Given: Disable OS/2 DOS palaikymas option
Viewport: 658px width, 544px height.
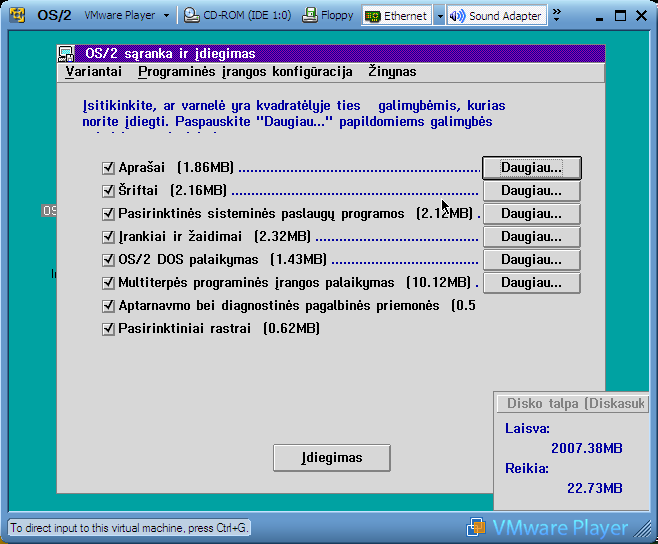Looking at the screenshot, I should click(x=109, y=260).
